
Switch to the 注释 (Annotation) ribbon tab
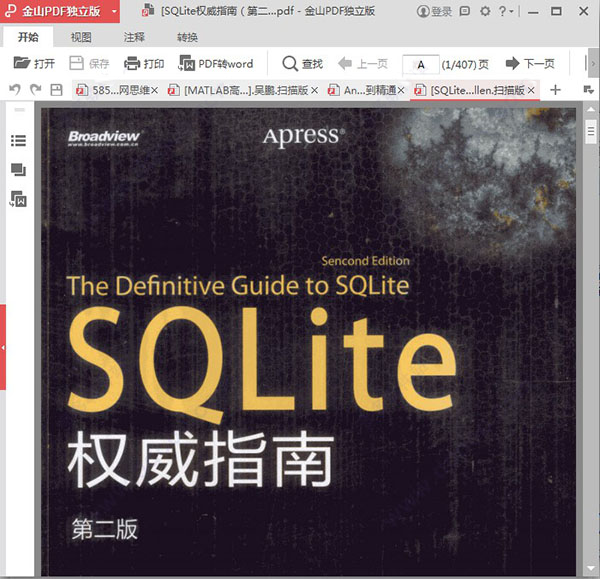point(134,37)
